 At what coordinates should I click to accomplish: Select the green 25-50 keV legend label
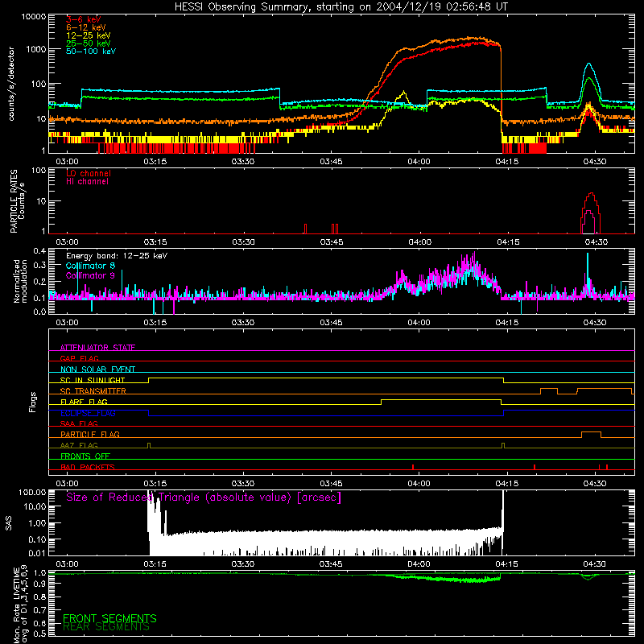[x=89, y=43]
